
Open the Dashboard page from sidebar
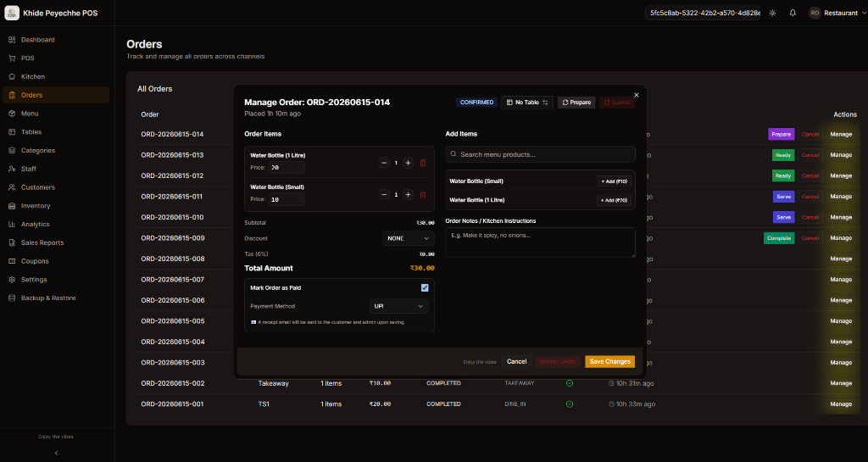[x=55, y=40]
